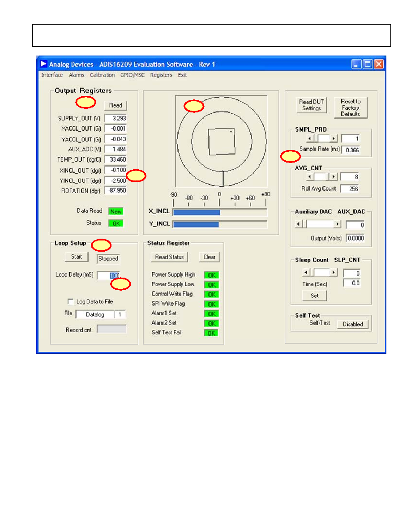Click the Loop Delay input field
The image size is (411, 532).
tap(108, 275)
